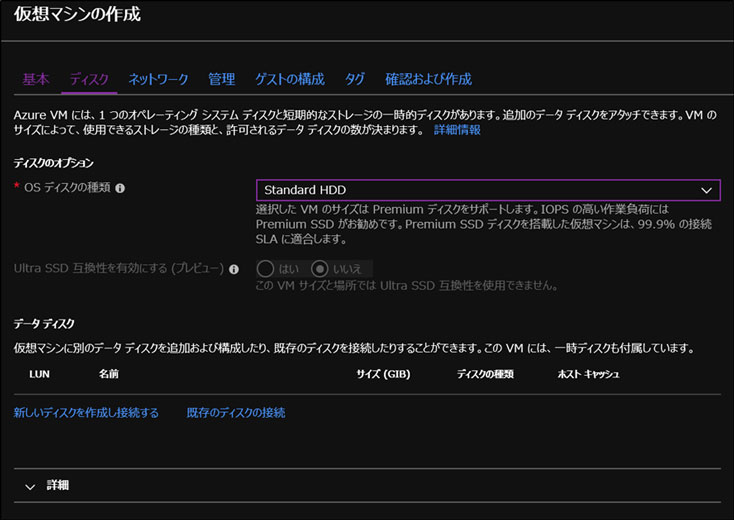
Task: Click 既存のディスクの接続 link
Action: [x=236, y=413]
